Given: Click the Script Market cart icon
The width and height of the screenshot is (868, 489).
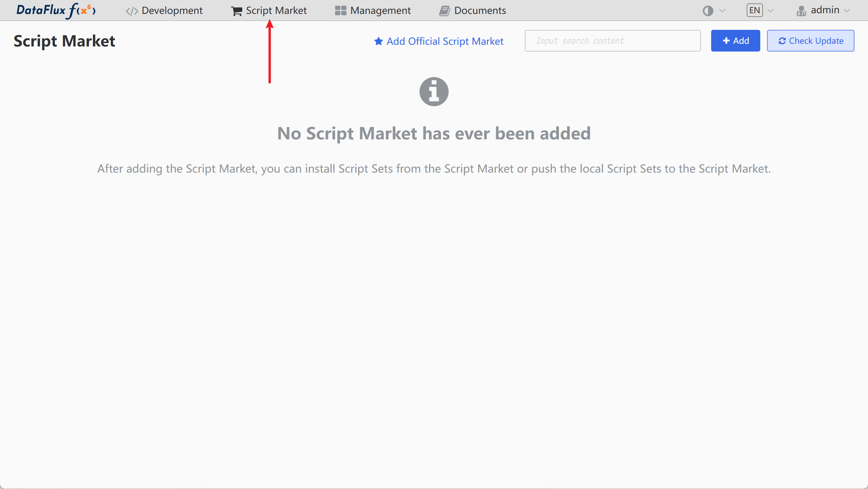Looking at the screenshot, I should (x=236, y=11).
